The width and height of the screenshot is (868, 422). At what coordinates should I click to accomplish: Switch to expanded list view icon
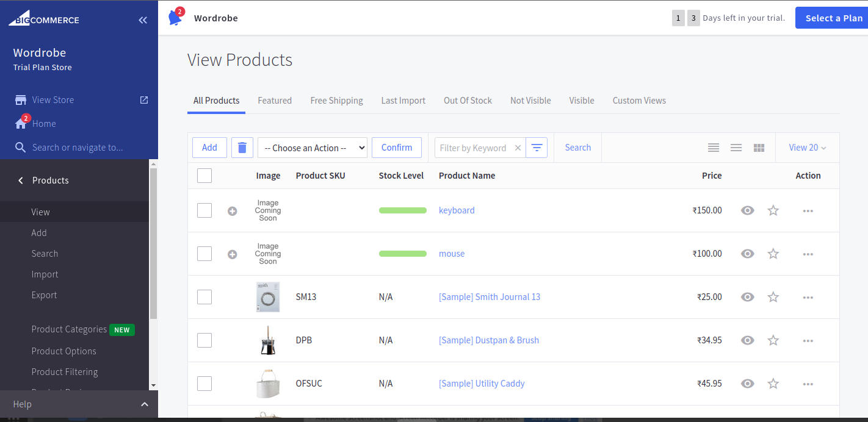(x=714, y=148)
